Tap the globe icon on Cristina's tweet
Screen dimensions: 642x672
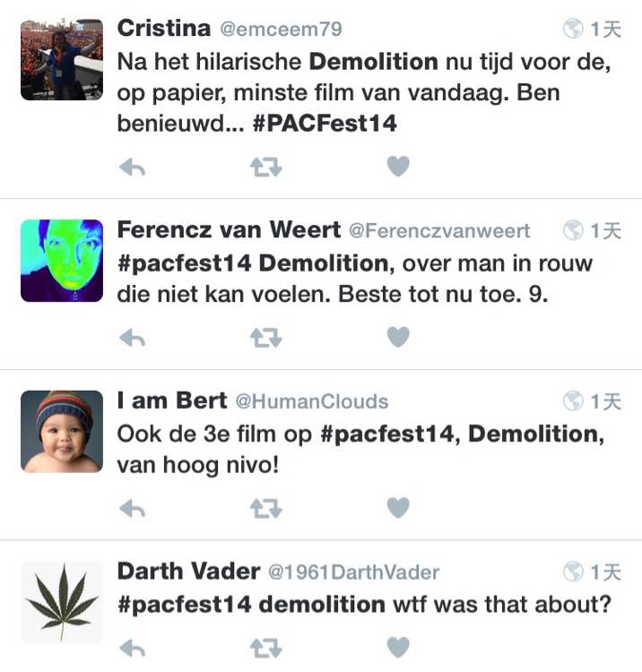pyautogui.click(x=573, y=30)
